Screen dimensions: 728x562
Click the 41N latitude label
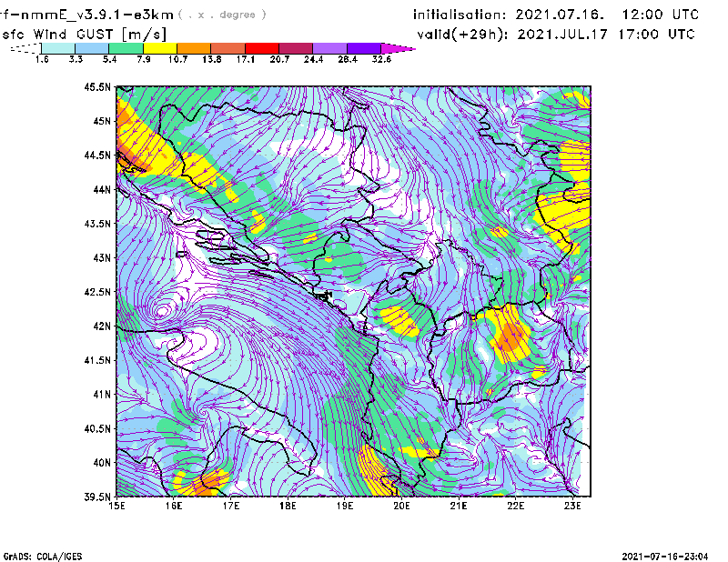pos(102,395)
